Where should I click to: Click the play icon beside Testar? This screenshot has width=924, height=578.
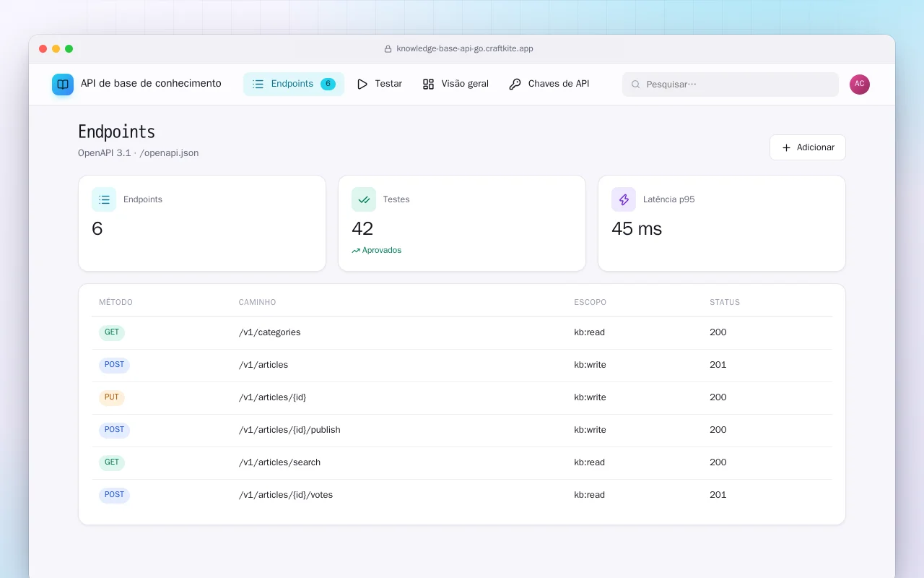[362, 84]
